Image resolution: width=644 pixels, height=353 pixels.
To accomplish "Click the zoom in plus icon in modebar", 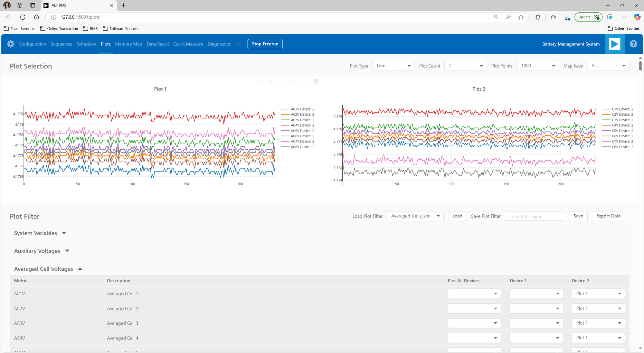I will tap(286, 81).
